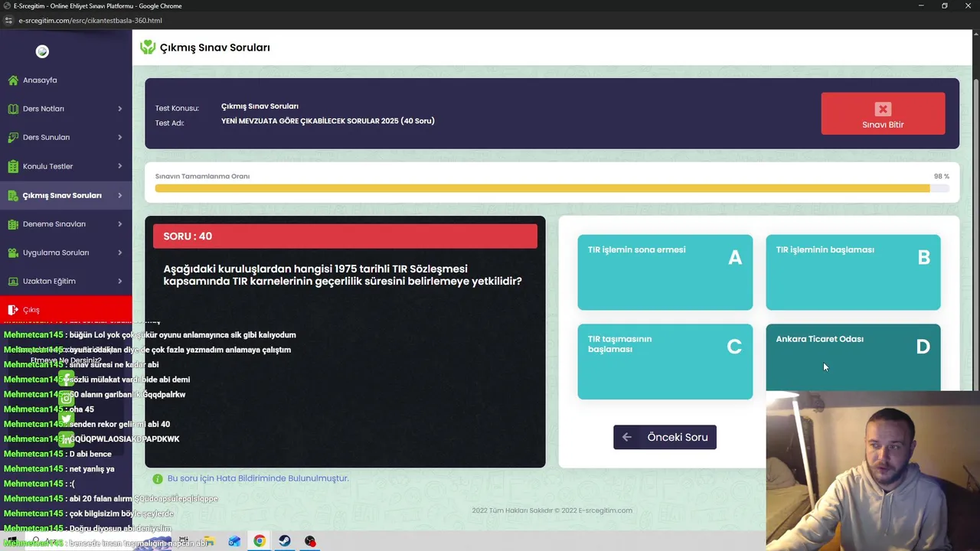Go back with Önceki Soru button
This screenshot has width=980, height=551.
[x=665, y=437]
